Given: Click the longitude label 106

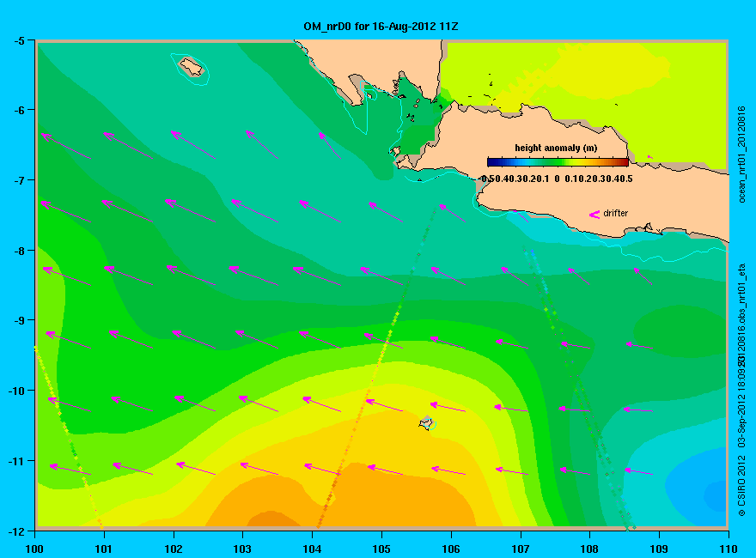Looking at the screenshot, I should point(451,549).
